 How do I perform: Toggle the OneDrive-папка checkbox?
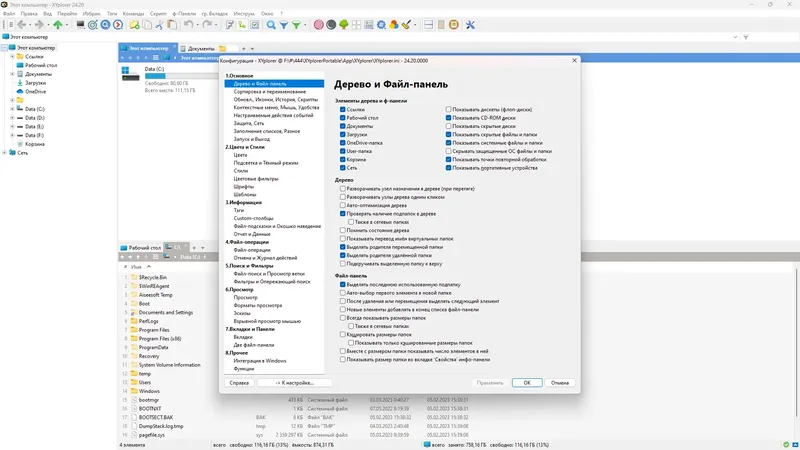[x=342, y=143]
